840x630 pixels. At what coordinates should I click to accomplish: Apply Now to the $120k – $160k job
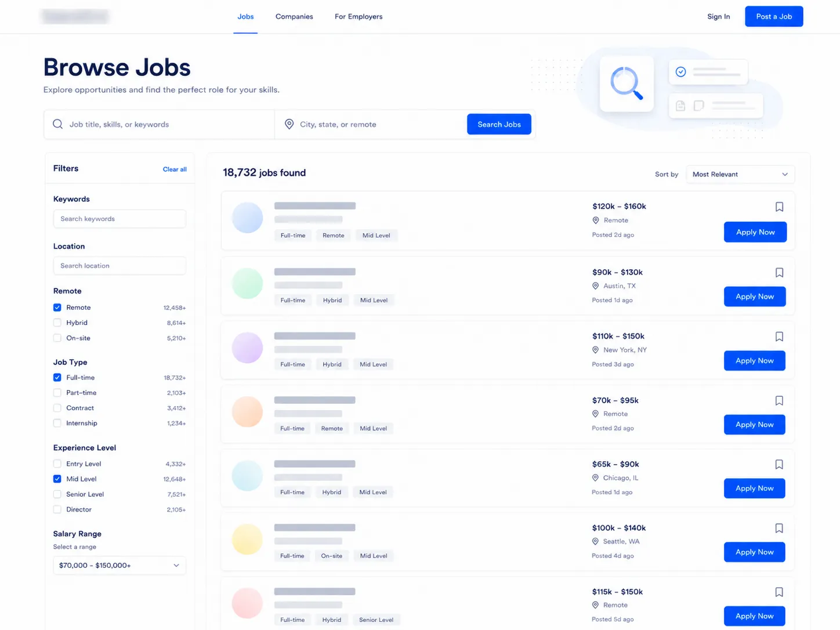tap(755, 232)
